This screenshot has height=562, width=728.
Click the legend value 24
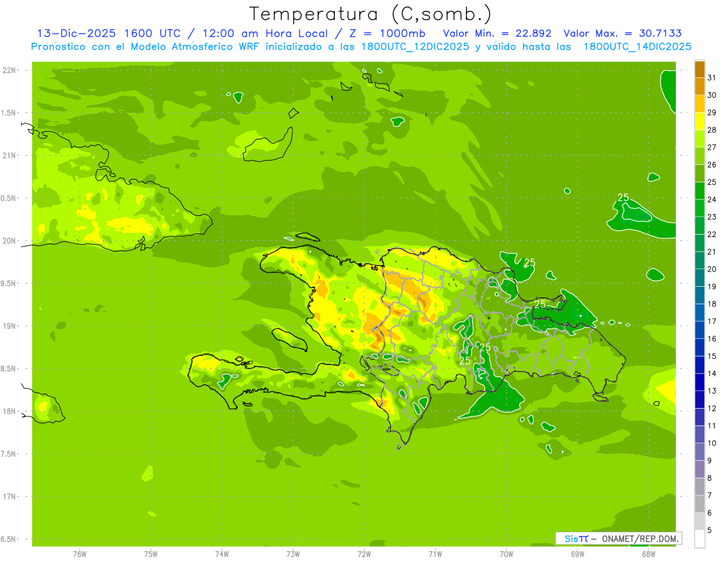[x=712, y=199]
